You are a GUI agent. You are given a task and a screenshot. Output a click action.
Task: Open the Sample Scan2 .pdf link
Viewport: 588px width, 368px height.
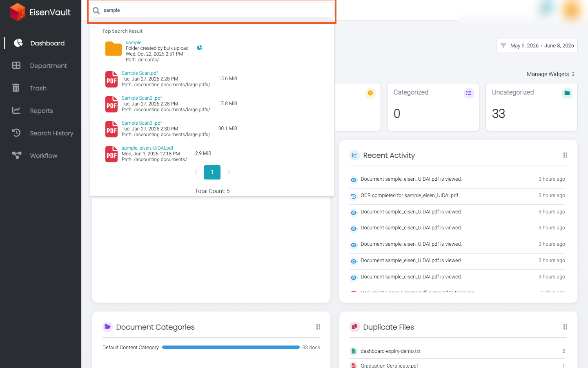(x=142, y=98)
